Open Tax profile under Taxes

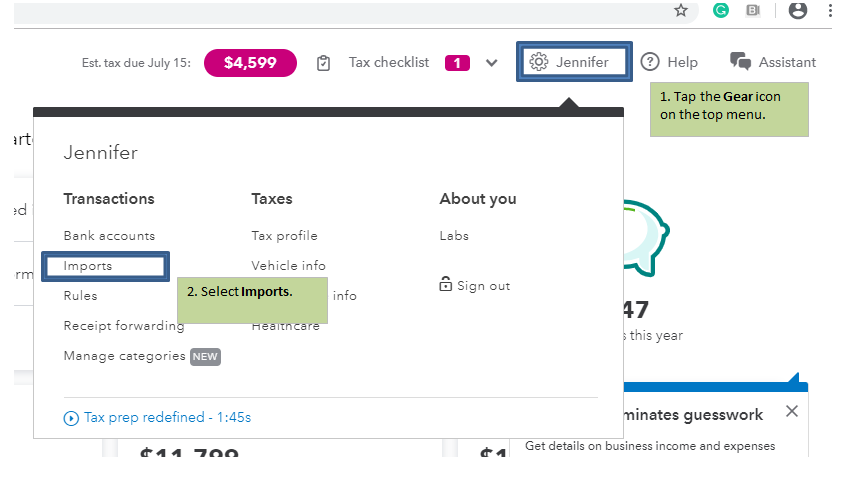pyautogui.click(x=284, y=236)
